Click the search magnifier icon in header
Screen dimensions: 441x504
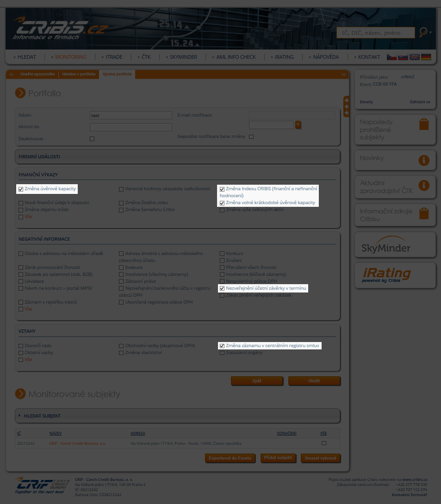(x=423, y=32)
